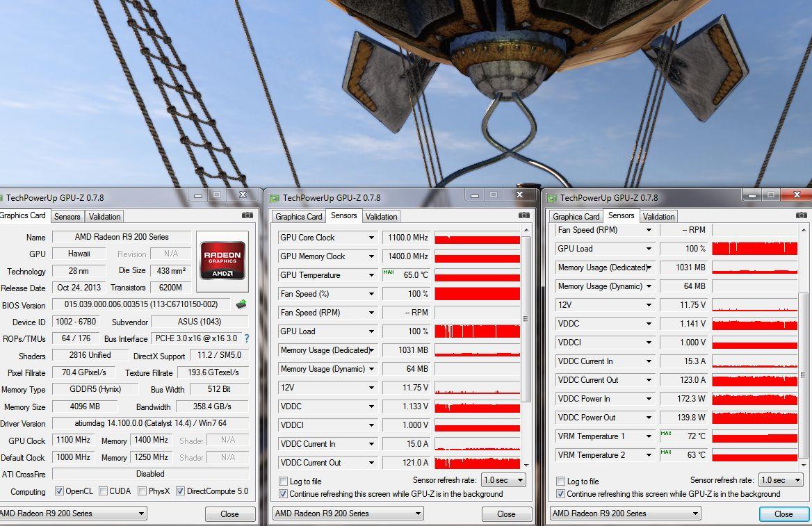Viewport: 812px width, 526px height.
Task: Switch to Validation tab in left window
Action: [x=104, y=216]
